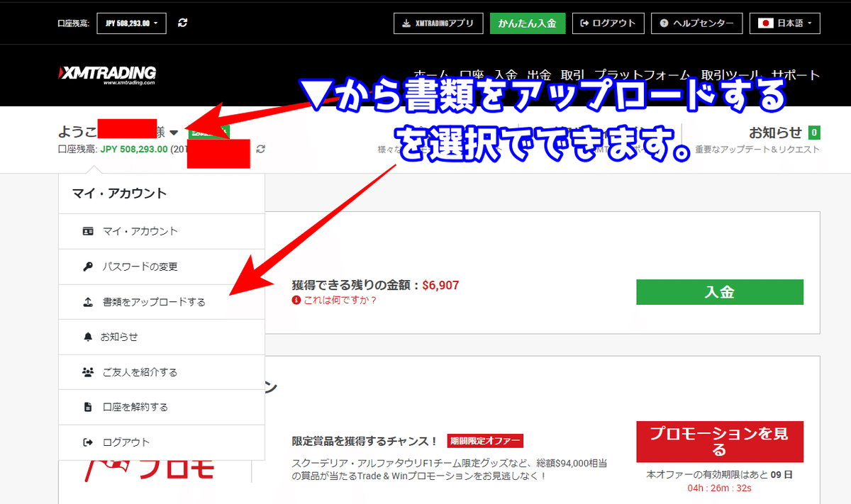Select パスワードの変更 menu entry
The image size is (851, 504).
[162, 267]
